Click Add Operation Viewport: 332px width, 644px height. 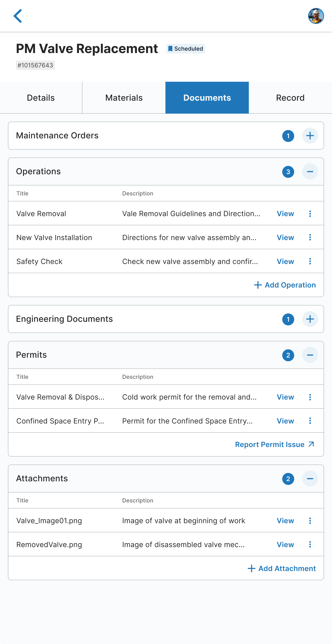pos(285,285)
